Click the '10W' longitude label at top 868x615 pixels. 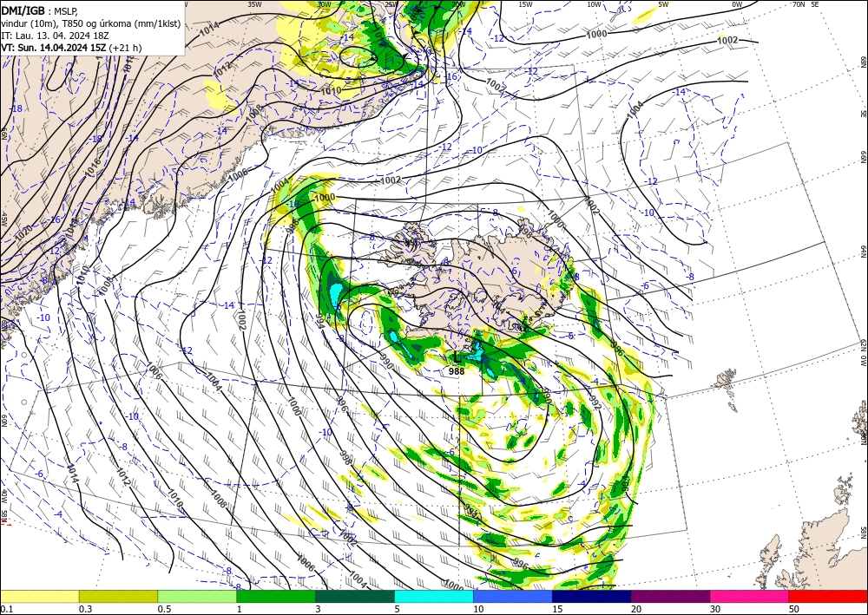[x=594, y=4]
